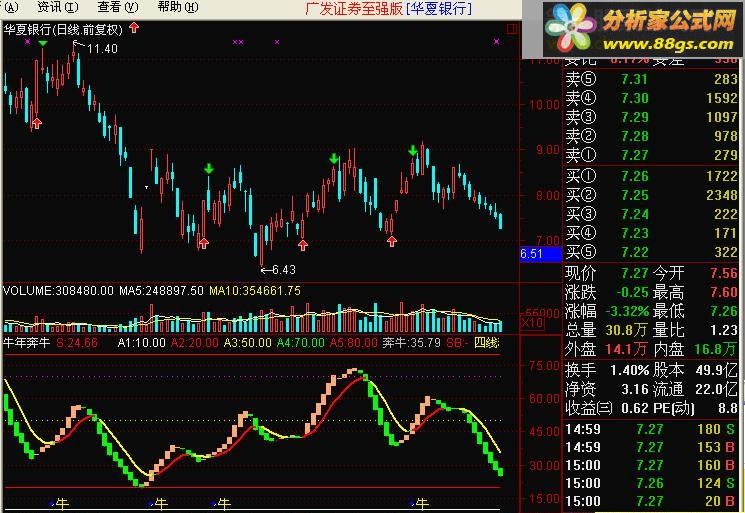Click the 总量 30.8万 value
The image size is (745, 513).
(x=626, y=330)
